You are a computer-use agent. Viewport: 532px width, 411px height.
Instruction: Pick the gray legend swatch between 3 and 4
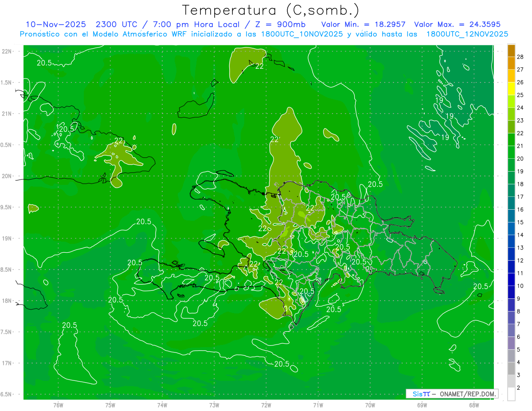[511, 369]
